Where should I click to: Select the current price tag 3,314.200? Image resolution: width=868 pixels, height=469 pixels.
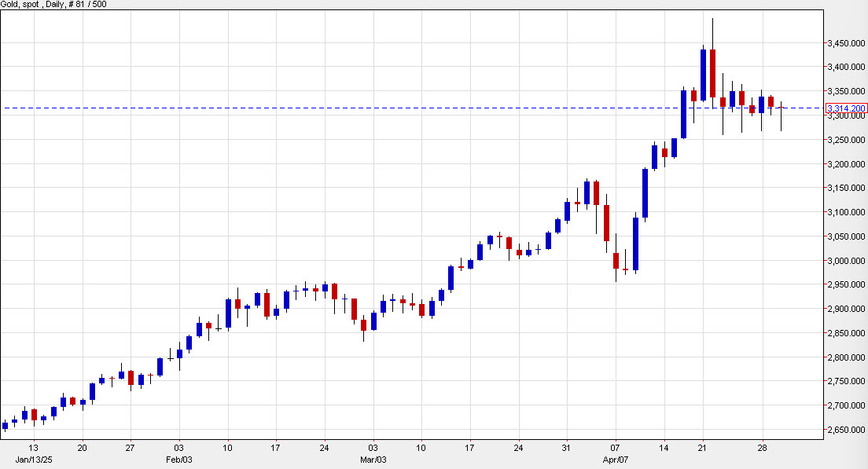tap(846, 108)
